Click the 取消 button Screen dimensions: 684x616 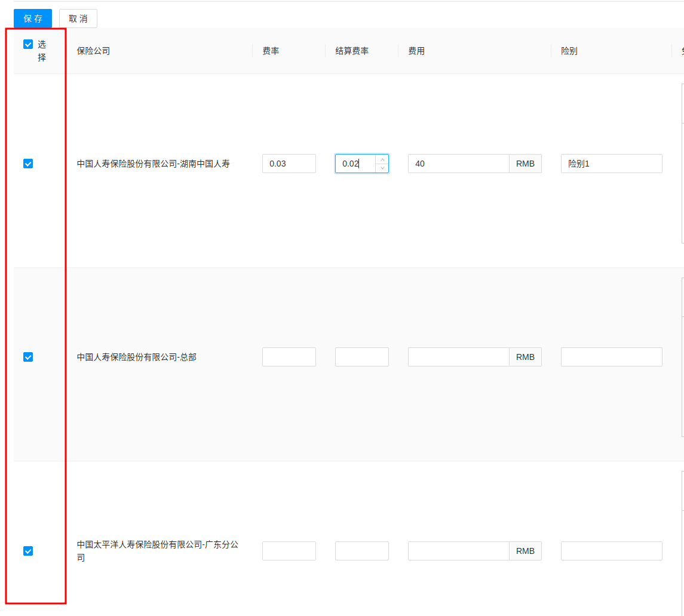[x=78, y=19]
